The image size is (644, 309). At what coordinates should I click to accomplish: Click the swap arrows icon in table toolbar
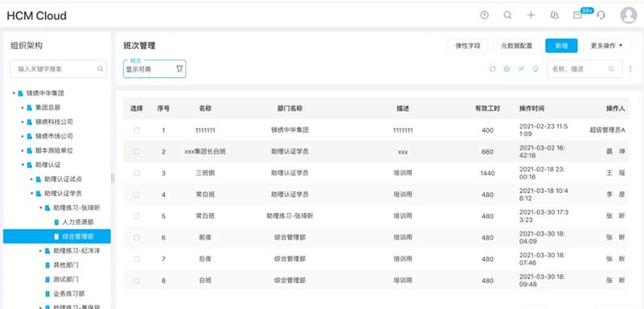(521, 69)
